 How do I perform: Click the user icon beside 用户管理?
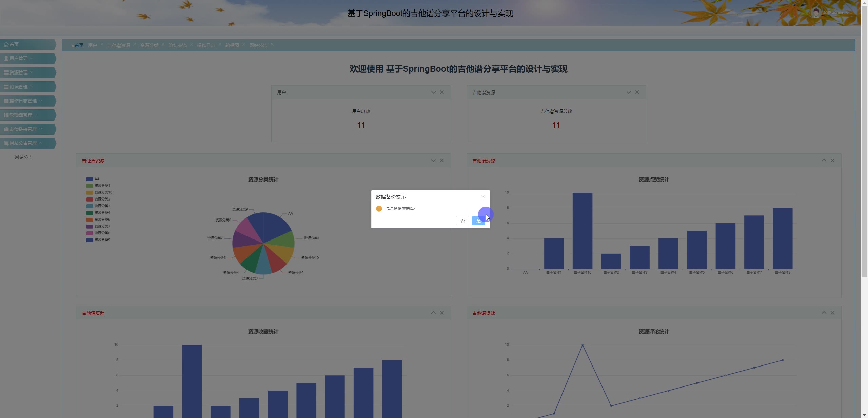coord(6,58)
